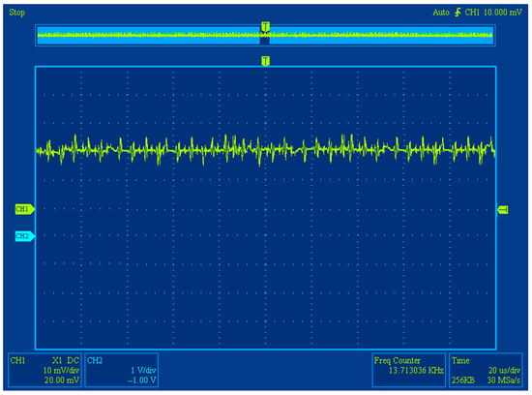Click the 256KB memory depth readout
The image size is (532, 395).
pyautogui.click(x=462, y=380)
